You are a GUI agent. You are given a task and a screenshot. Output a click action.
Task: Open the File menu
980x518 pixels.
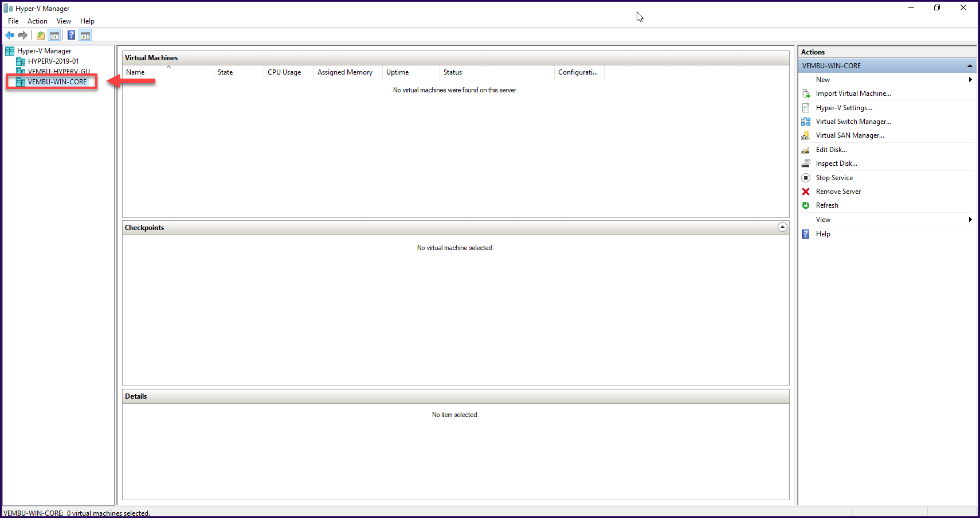click(13, 21)
